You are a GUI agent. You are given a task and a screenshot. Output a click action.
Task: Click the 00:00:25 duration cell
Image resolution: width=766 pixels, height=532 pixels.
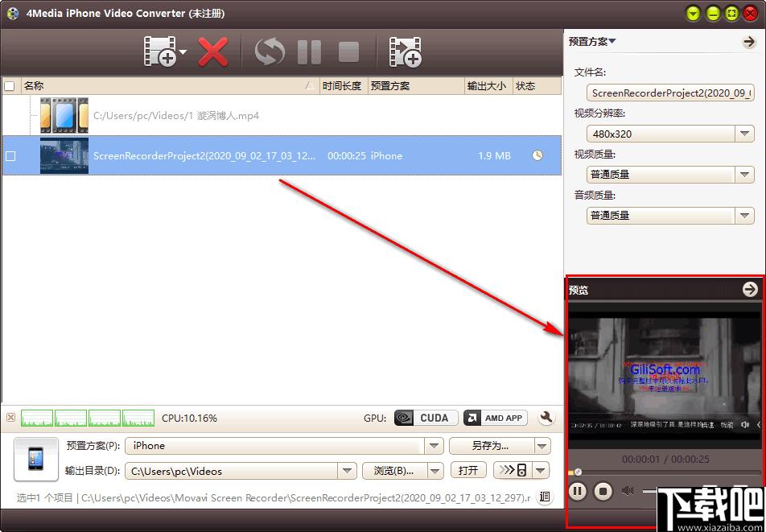tap(347, 156)
